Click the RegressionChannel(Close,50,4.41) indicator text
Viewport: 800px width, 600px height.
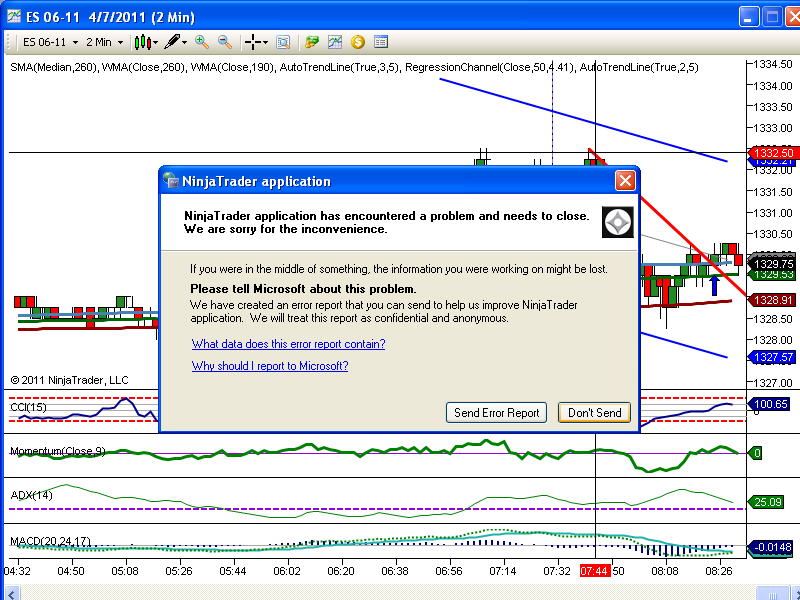[x=490, y=67]
